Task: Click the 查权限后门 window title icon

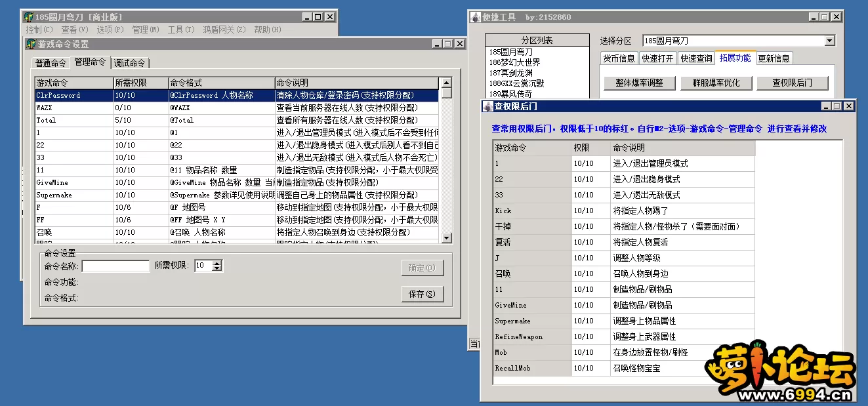Action: (x=487, y=106)
